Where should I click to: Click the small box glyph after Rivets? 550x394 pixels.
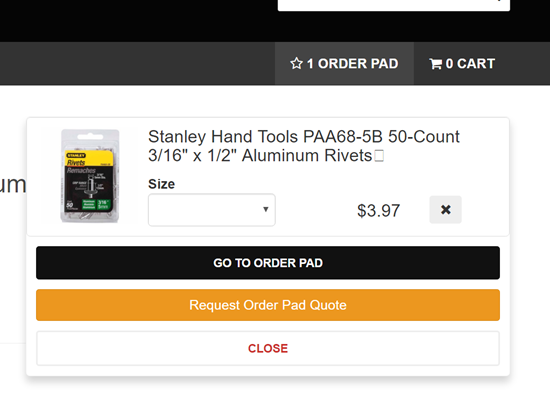click(x=379, y=155)
